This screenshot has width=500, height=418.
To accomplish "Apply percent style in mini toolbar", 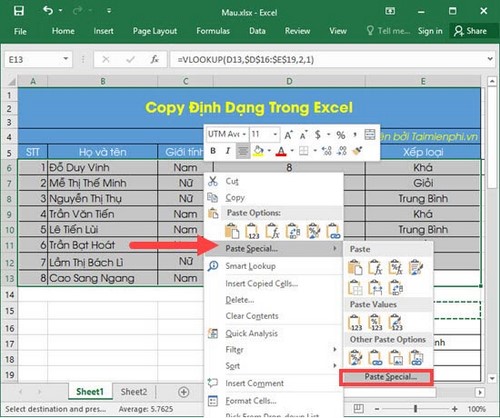I will coord(341,135).
